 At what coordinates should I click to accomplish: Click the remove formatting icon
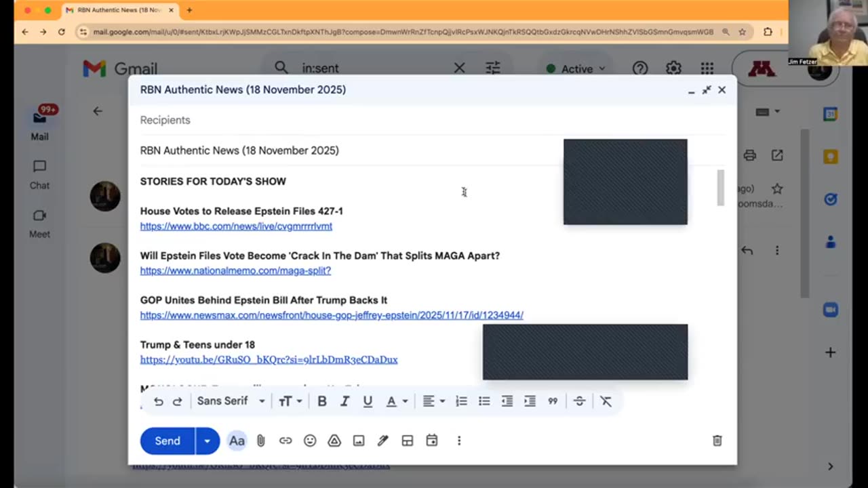tap(606, 401)
